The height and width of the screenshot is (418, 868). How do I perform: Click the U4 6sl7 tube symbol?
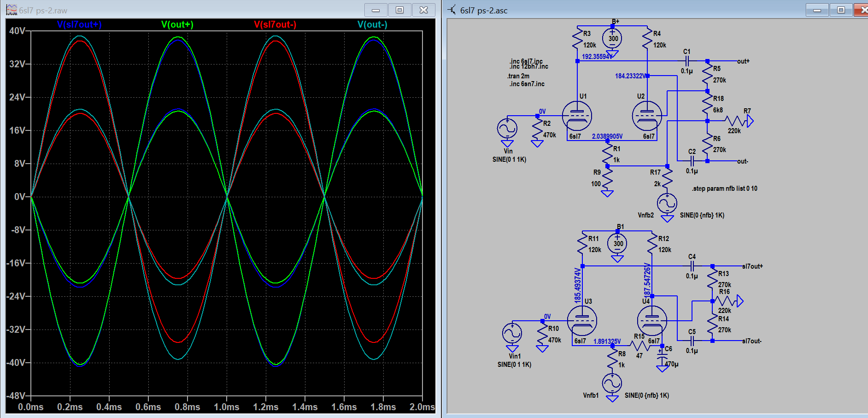(652, 321)
